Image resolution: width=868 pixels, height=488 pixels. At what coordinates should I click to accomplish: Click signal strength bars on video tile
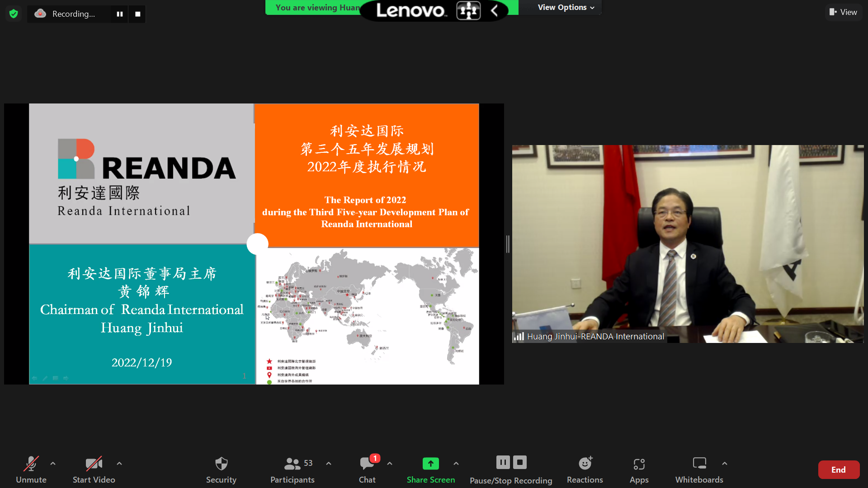[519, 336]
